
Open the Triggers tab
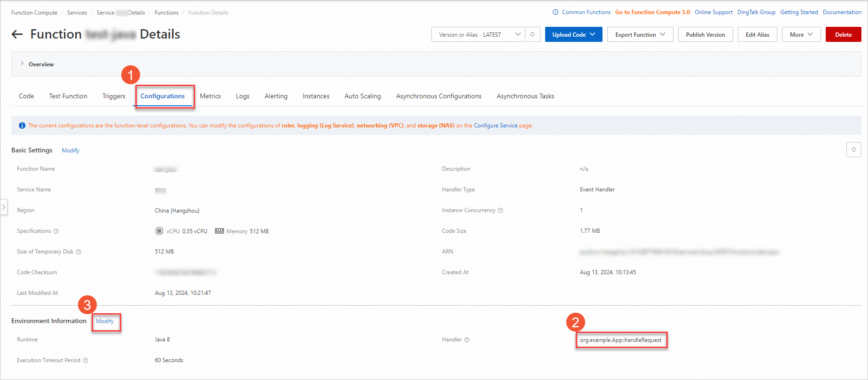[x=114, y=96]
